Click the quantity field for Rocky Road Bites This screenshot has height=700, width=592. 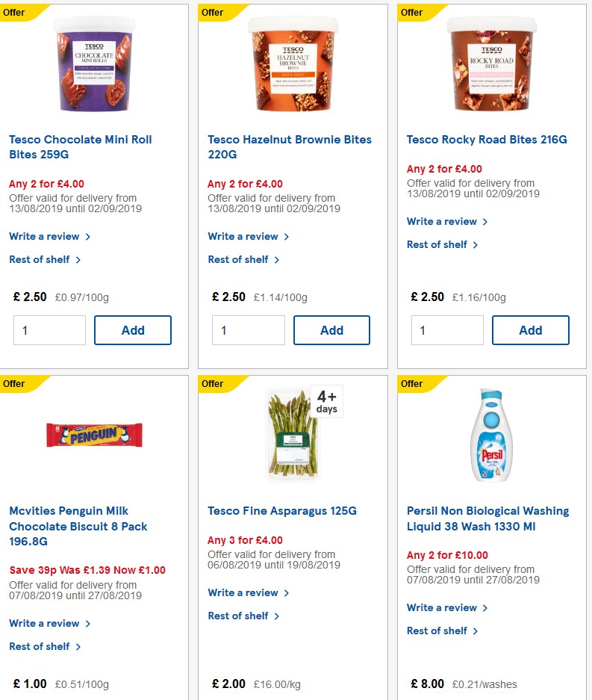coord(447,329)
